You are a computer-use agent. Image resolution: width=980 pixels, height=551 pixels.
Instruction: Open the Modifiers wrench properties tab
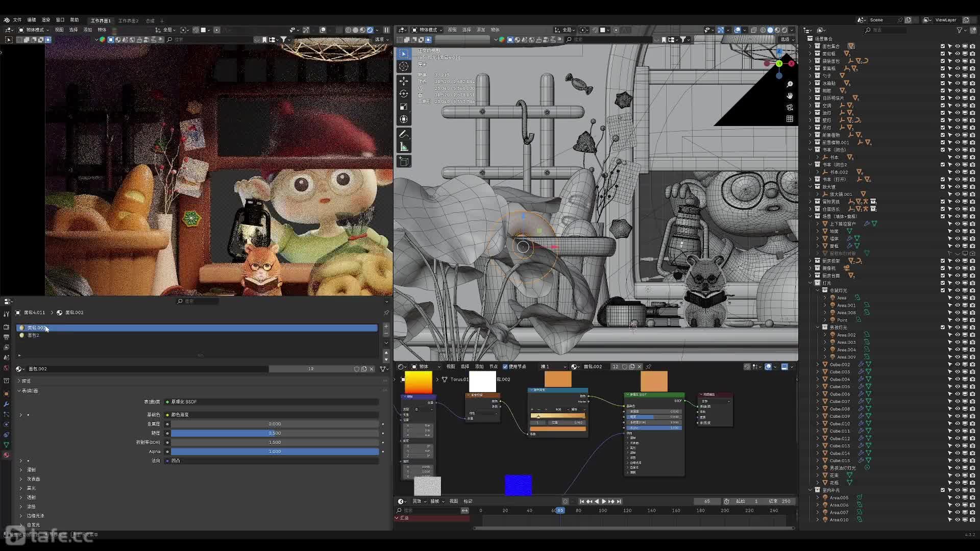(6, 404)
